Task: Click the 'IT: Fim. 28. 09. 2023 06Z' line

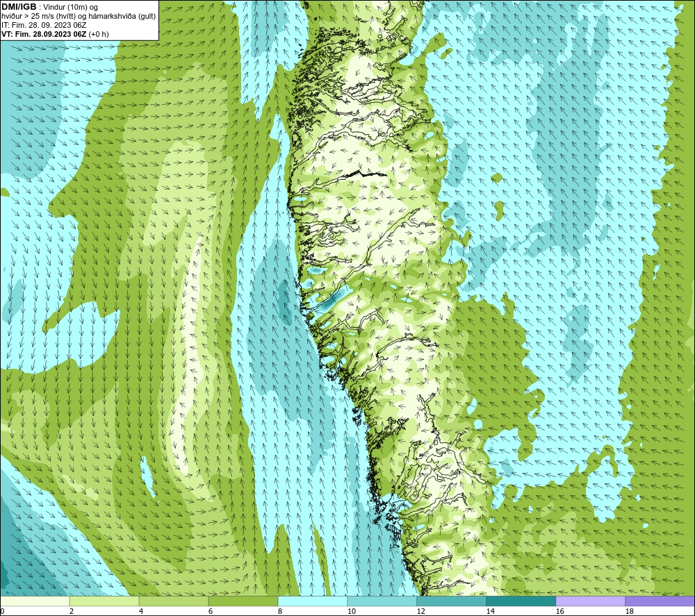Action: (x=44, y=25)
